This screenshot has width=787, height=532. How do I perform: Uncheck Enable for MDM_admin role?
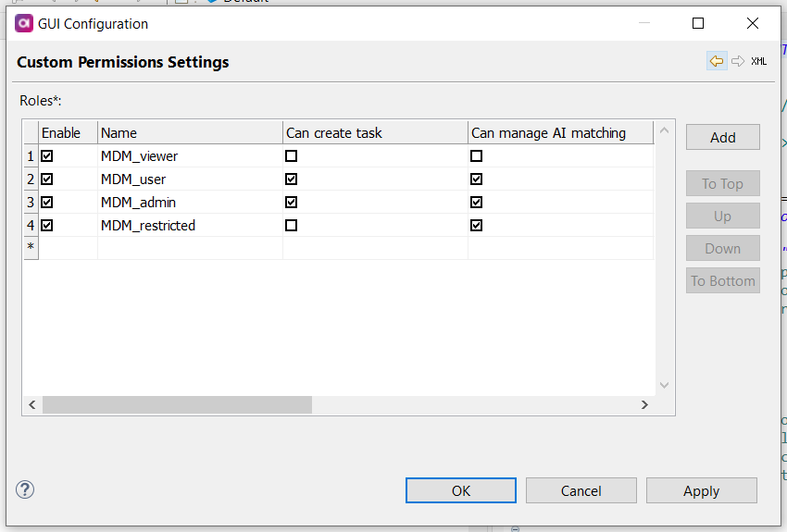(47, 203)
